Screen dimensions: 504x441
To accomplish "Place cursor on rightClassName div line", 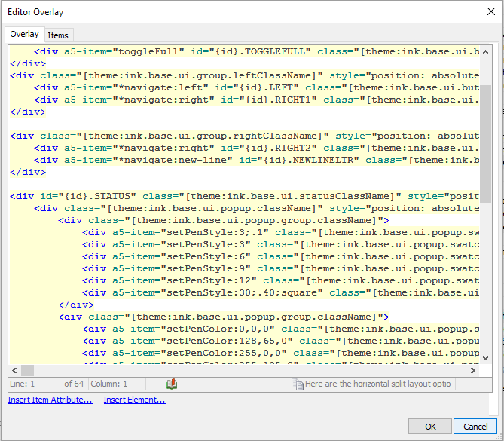I will click(245, 136).
